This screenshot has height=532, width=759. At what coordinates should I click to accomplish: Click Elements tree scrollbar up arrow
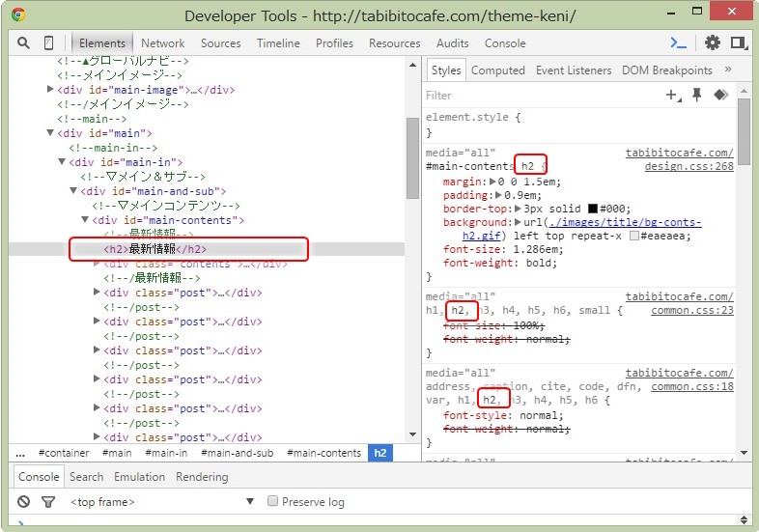(x=412, y=65)
